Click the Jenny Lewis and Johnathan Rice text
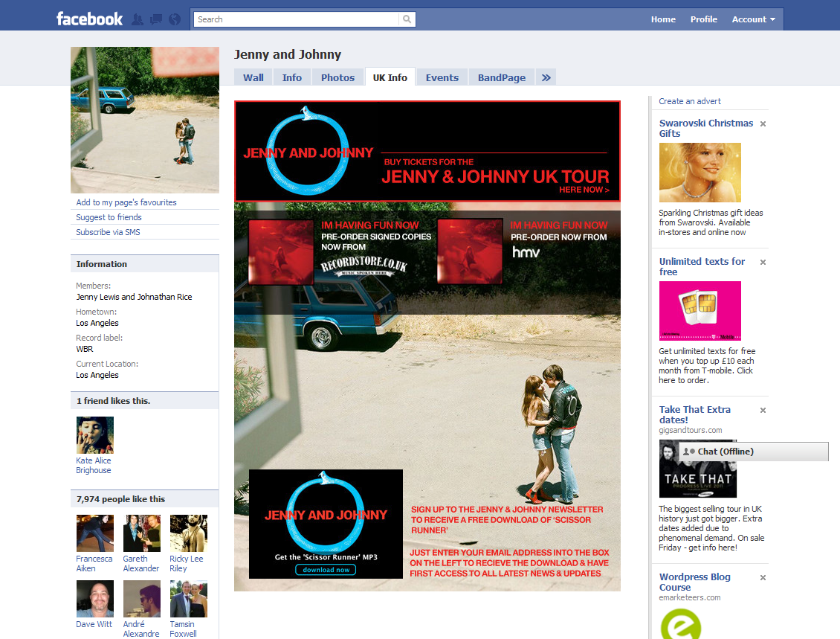Viewport: 840px width, 639px height. click(134, 297)
